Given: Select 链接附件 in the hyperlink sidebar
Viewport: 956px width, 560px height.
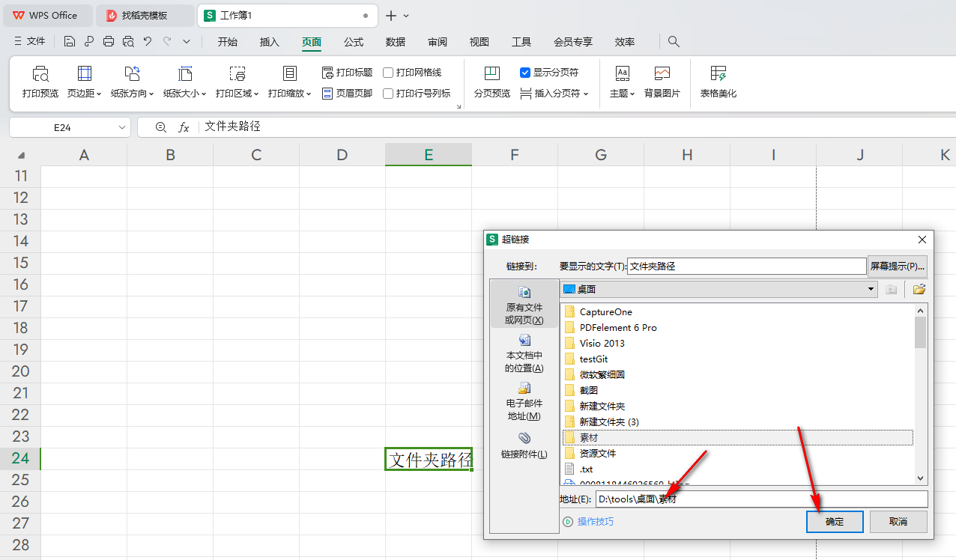Looking at the screenshot, I should [524, 445].
